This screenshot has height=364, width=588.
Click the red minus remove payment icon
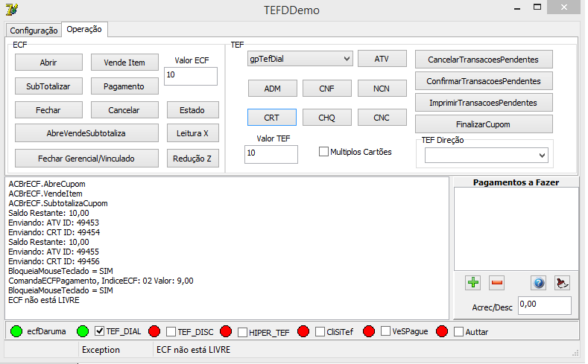point(497,283)
